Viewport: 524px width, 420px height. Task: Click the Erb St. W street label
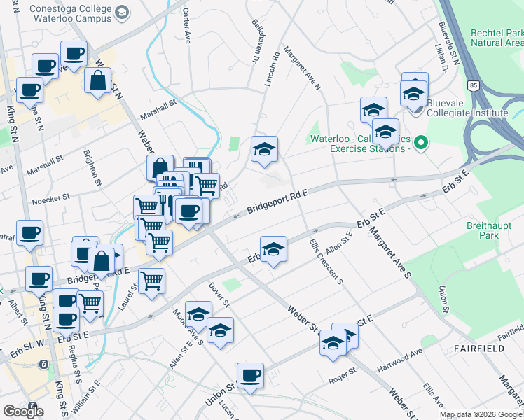tap(27, 349)
